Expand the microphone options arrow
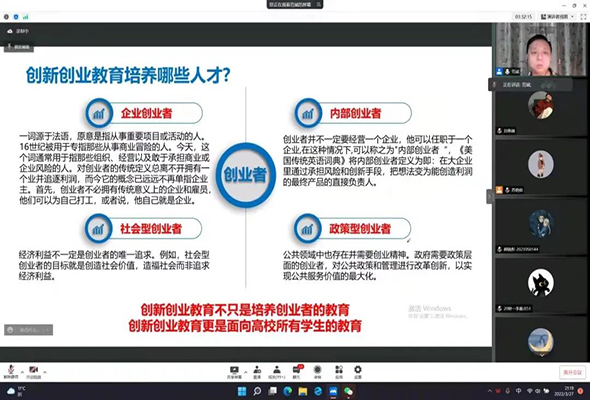The height and width of the screenshot is (400, 590). 22,372
